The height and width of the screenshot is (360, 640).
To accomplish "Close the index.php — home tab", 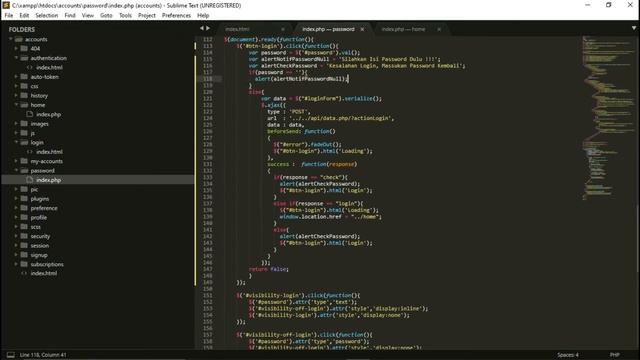I will point(439,29).
